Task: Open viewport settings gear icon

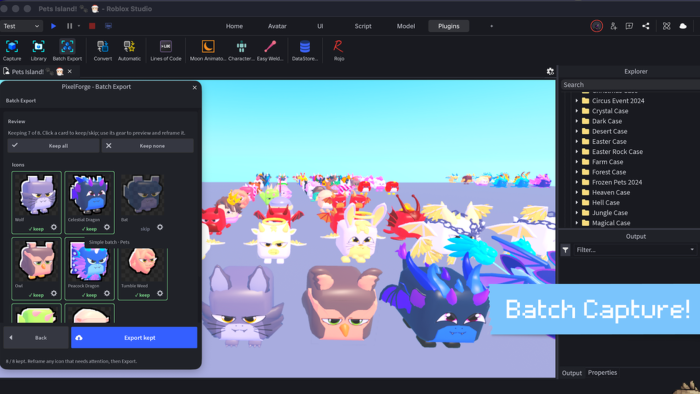Action: tap(550, 71)
